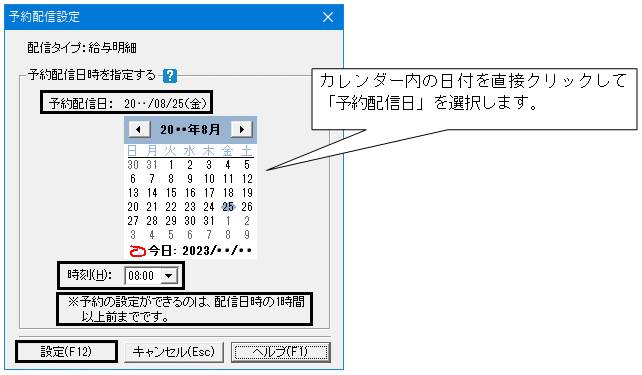Image resolution: width=642 pixels, height=375 pixels.
Task: Select August 24 in the calendar
Action: (x=209, y=207)
